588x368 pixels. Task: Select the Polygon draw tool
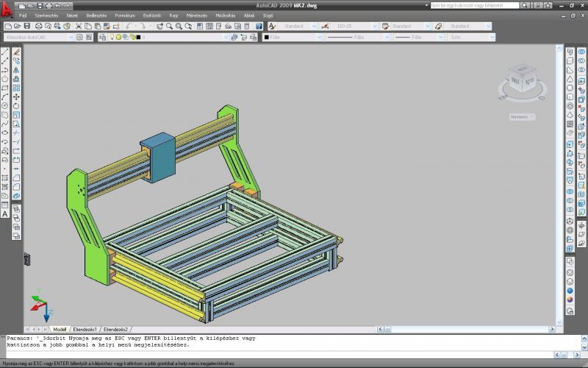(5, 79)
